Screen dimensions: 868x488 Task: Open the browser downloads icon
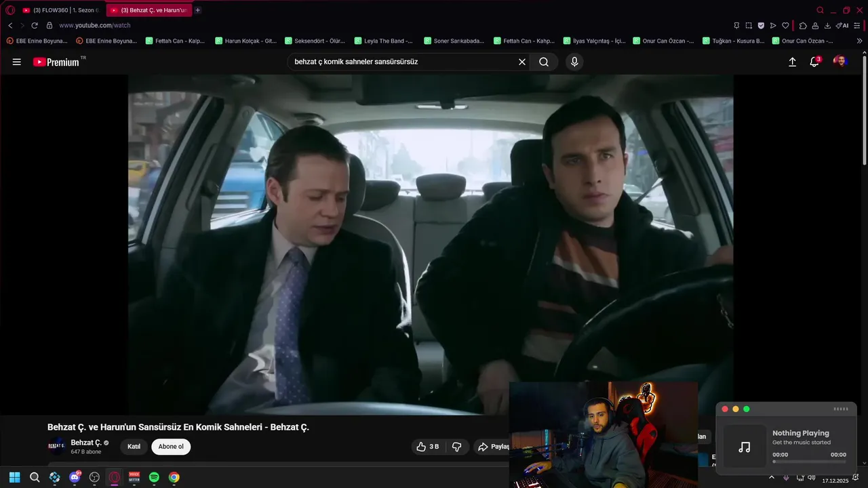pos(827,25)
